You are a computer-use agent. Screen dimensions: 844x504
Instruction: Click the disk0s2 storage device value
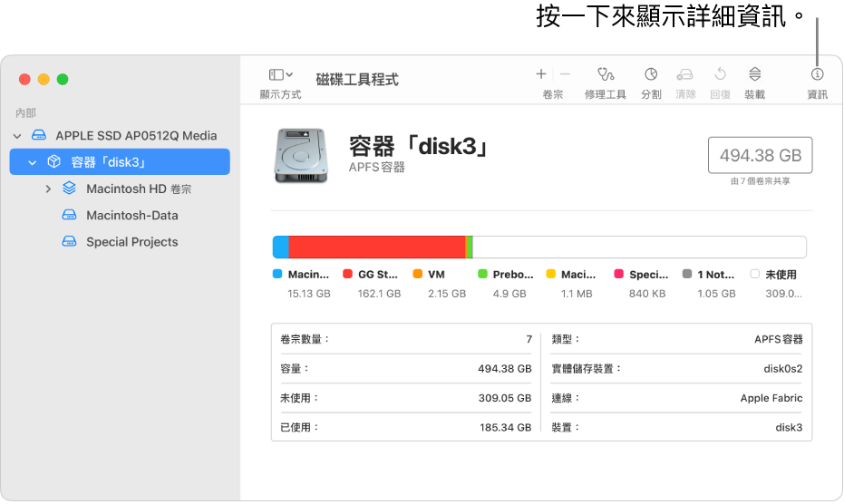click(783, 369)
